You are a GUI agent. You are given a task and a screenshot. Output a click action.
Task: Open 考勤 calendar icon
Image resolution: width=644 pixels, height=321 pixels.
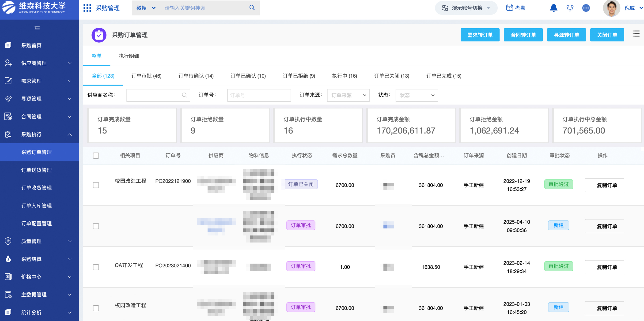[x=509, y=8]
